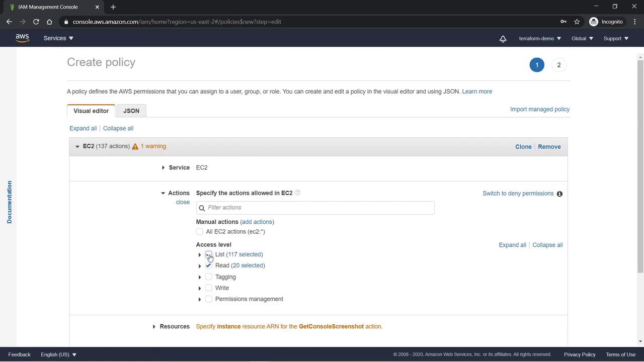Click the Filter actions search field

click(319, 208)
